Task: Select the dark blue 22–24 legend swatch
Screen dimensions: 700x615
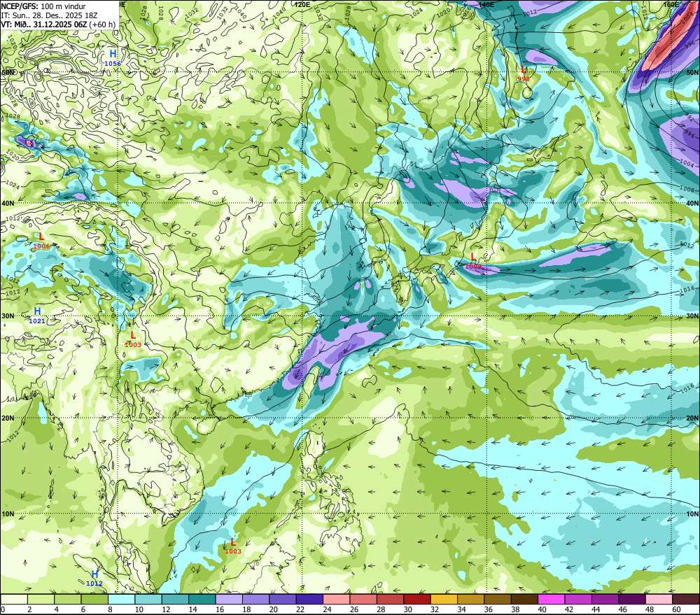Action: click(x=309, y=599)
